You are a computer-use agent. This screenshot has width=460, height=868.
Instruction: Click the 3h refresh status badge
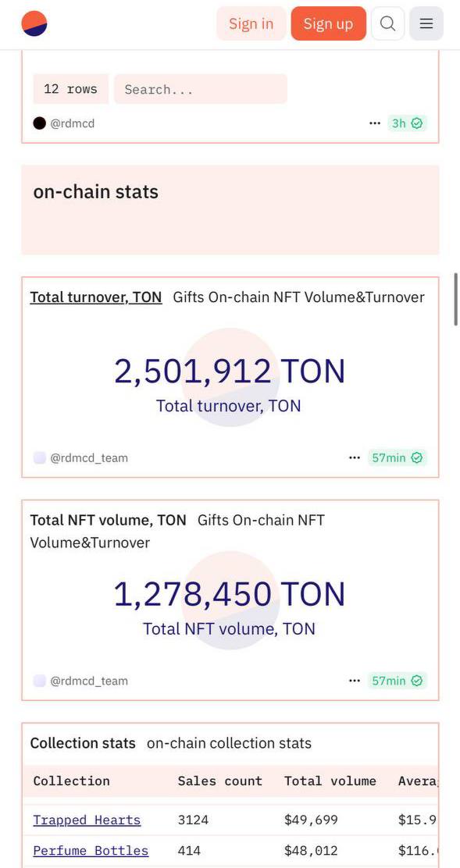click(x=408, y=123)
